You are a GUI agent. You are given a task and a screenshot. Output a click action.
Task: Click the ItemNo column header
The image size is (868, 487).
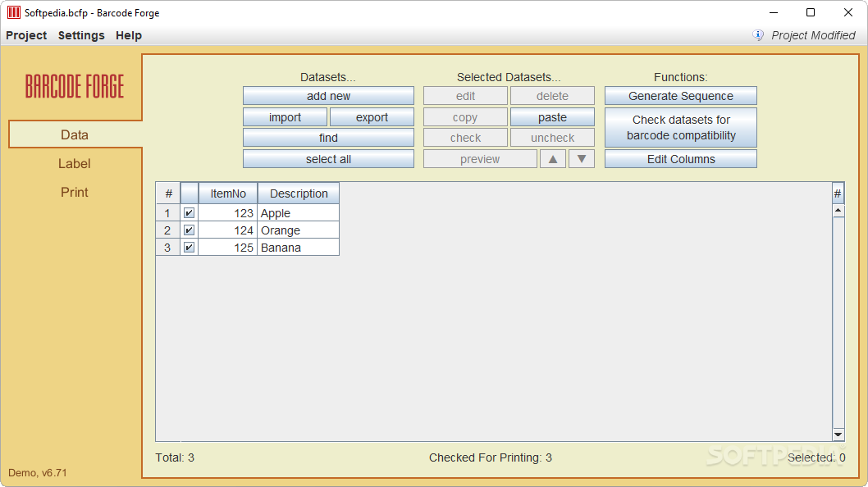228,193
